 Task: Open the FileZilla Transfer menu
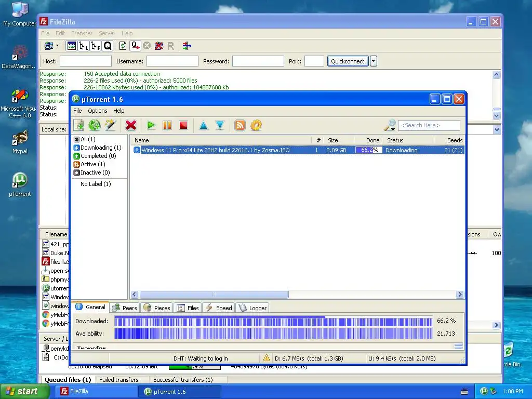coord(82,33)
